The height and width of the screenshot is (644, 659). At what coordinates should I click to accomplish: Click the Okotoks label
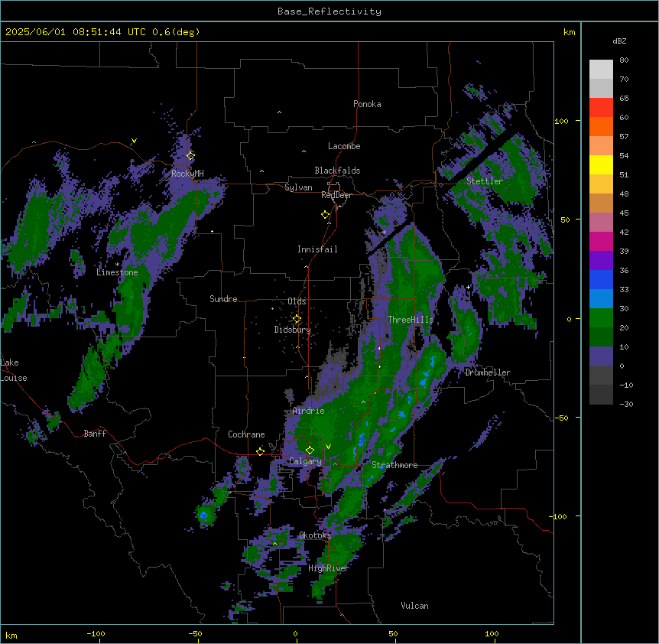tap(315, 535)
